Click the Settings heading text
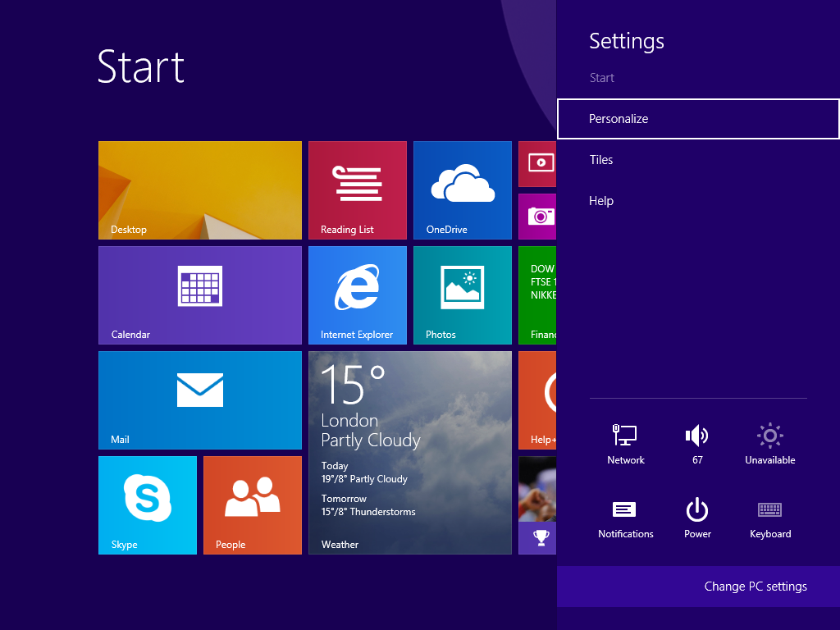 click(626, 41)
